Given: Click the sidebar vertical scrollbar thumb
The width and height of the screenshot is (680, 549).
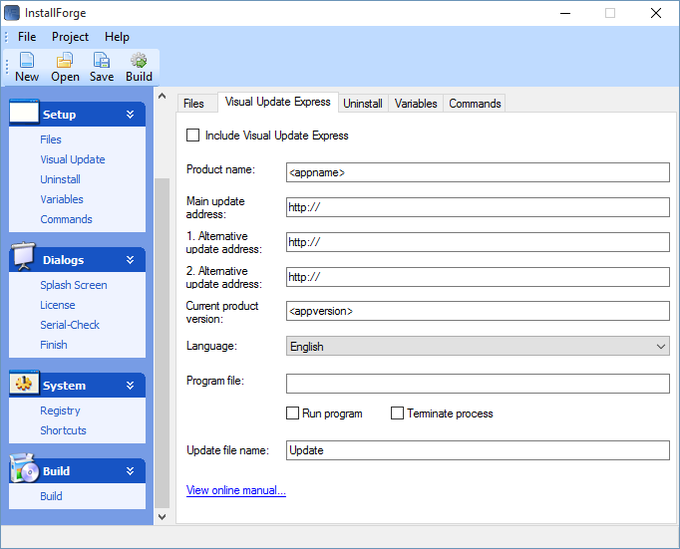Looking at the screenshot, I should [x=162, y=343].
